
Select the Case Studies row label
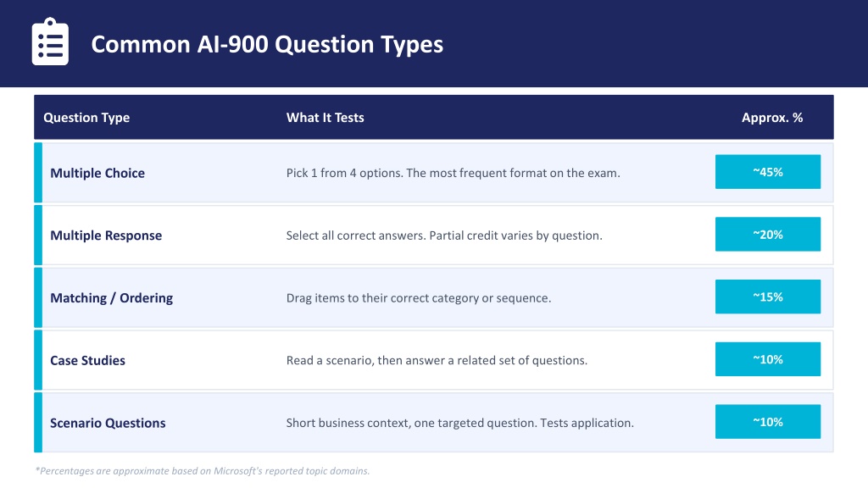click(x=87, y=361)
